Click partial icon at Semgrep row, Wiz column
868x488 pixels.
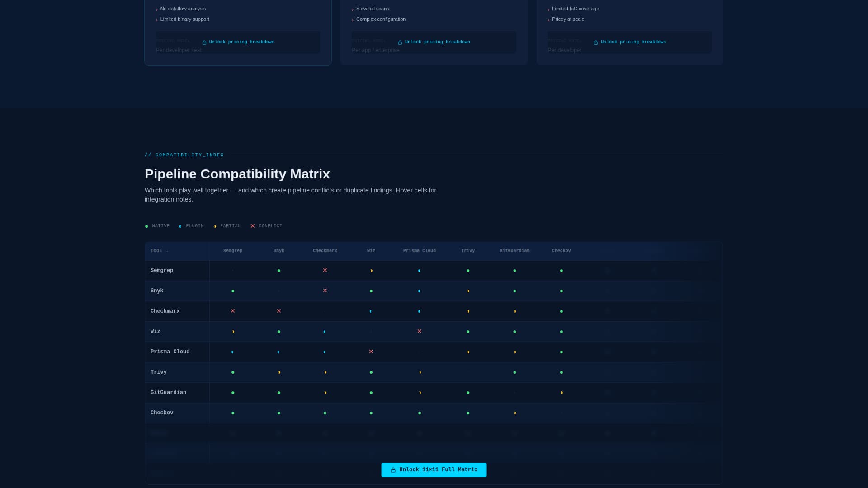click(x=372, y=271)
